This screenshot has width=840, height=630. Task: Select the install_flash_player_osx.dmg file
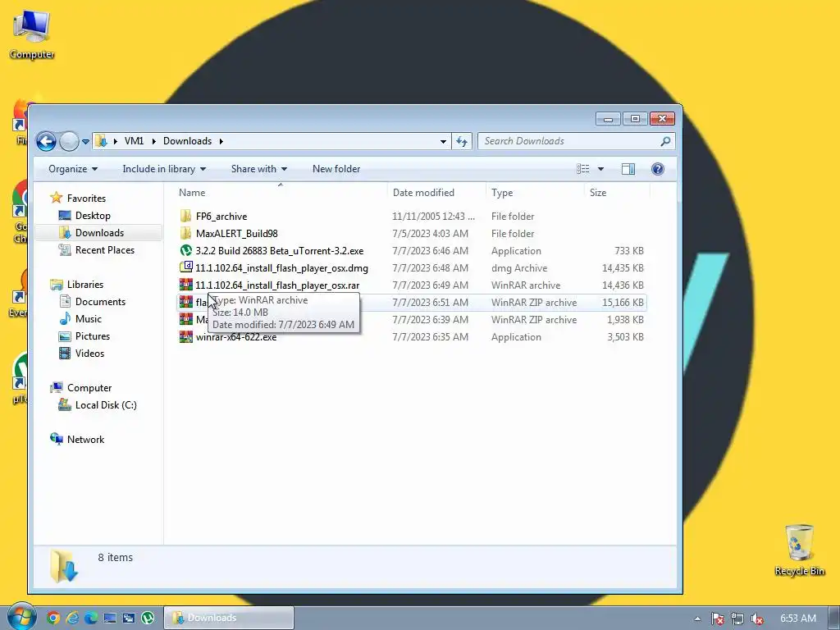click(281, 268)
